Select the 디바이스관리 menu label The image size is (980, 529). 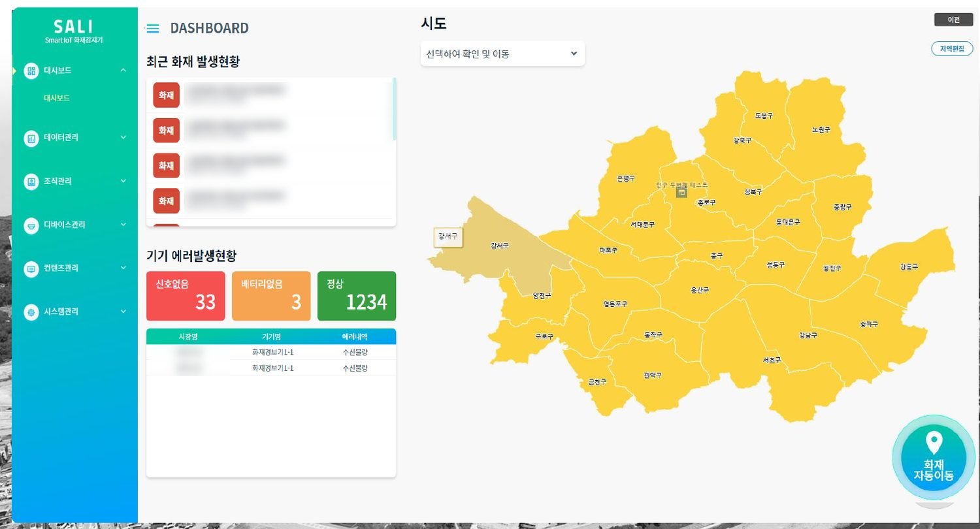(64, 225)
